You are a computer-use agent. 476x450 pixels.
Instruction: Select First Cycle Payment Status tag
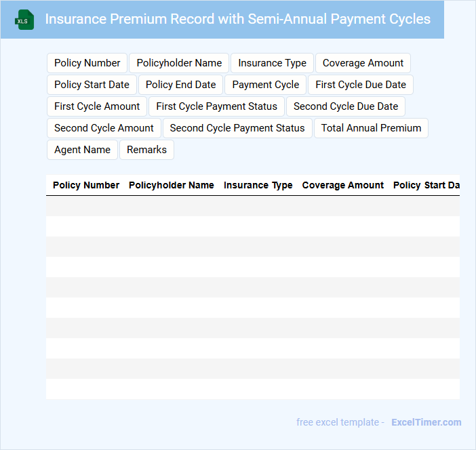[x=216, y=106]
